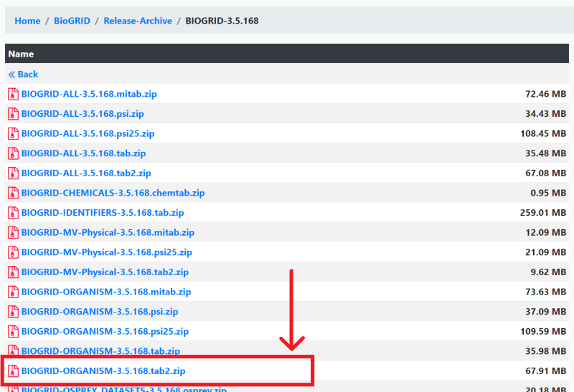
Task: Click the zip icon beside BIOGRID-ALL-3.5.168.mitab.zip
Action: (x=13, y=94)
